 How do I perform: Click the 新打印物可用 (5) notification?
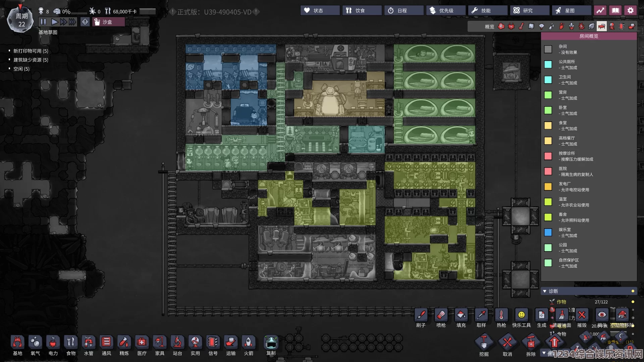31,51
